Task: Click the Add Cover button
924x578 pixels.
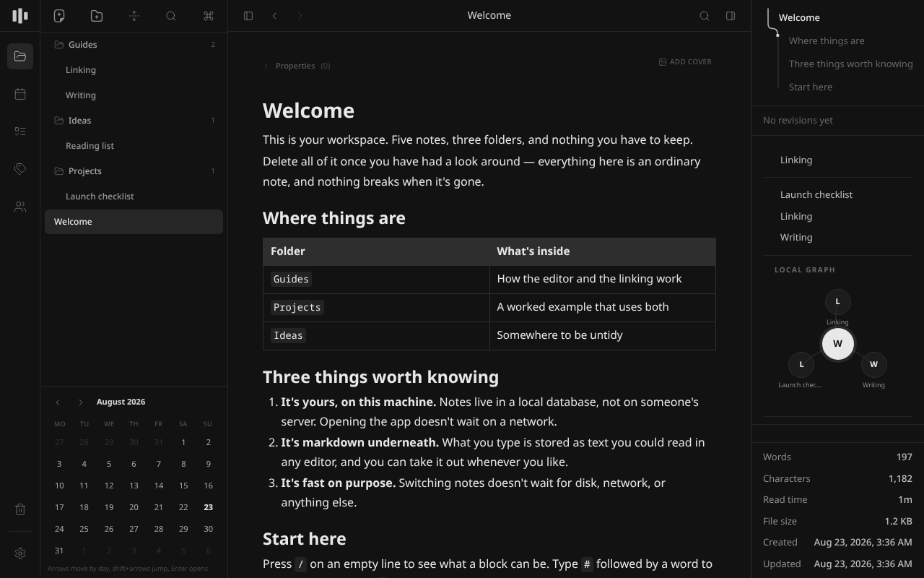Action: (685, 62)
